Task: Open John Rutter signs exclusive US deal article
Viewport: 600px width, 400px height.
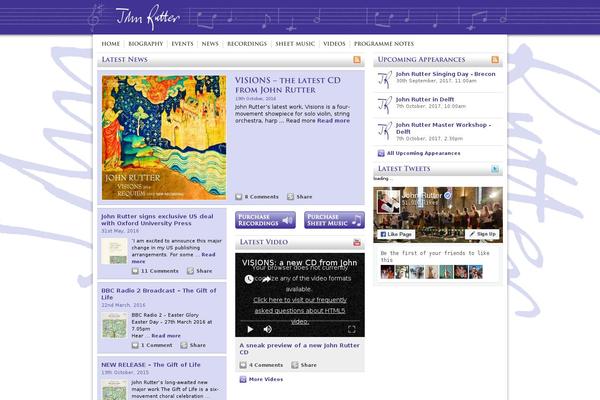Action: tap(157, 220)
